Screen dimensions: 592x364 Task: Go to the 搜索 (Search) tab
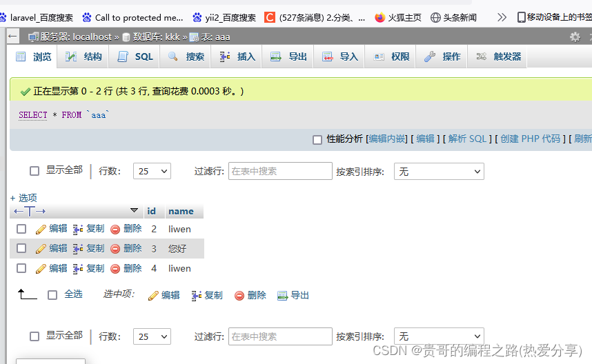click(x=186, y=57)
